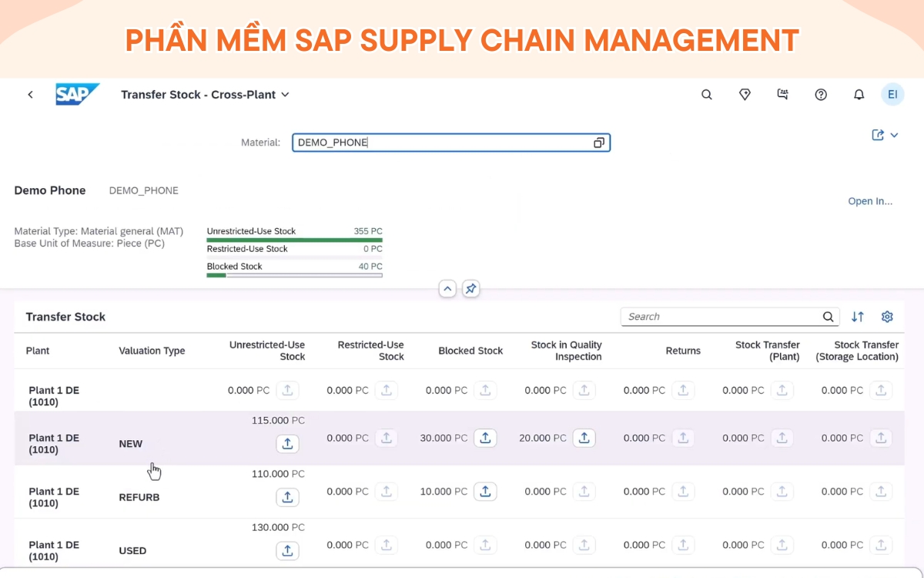The image size is (924, 578).
Task: Click storage location transfer icon in USED row
Action: point(881,545)
